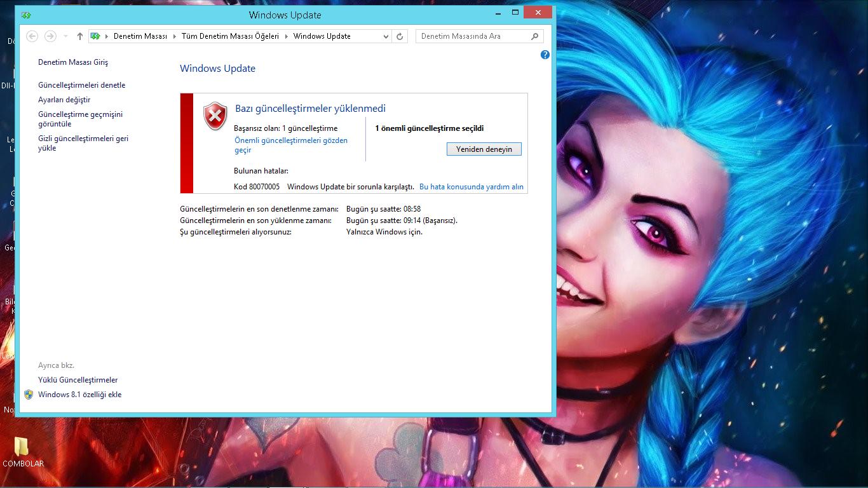Image resolution: width=868 pixels, height=488 pixels.
Task: Click Önemli güncelleştirmeleri gözden geçir link
Action: pyautogui.click(x=291, y=145)
